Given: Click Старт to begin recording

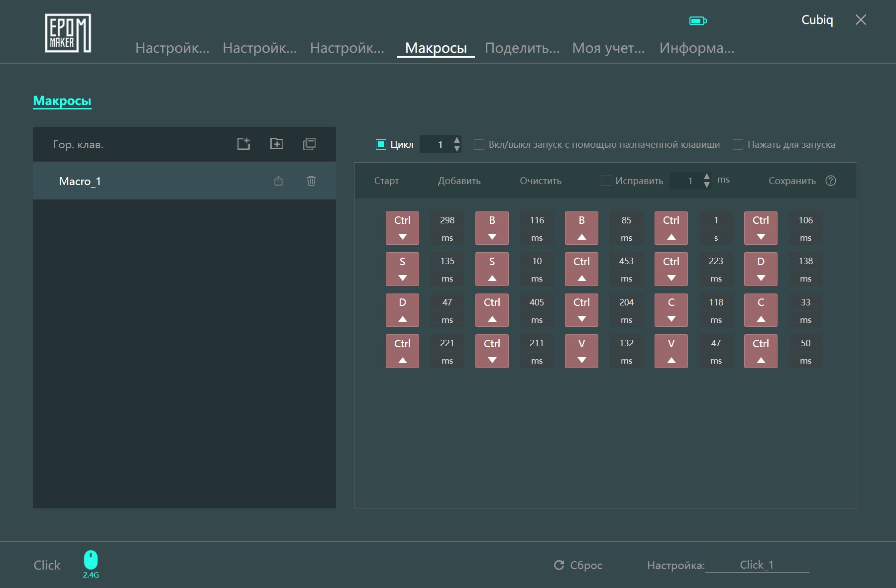Looking at the screenshot, I should coord(386,181).
